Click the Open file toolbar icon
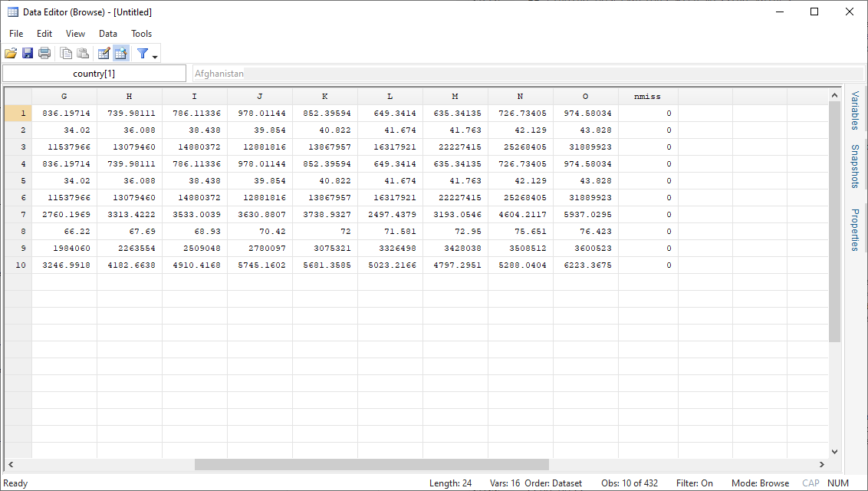The width and height of the screenshot is (868, 491). tap(11, 53)
